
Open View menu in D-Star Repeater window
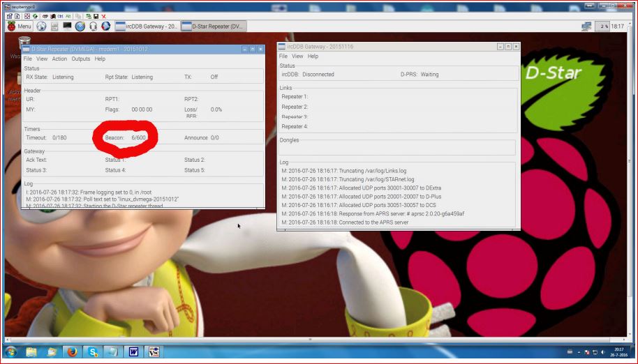pyautogui.click(x=42, y=59)
